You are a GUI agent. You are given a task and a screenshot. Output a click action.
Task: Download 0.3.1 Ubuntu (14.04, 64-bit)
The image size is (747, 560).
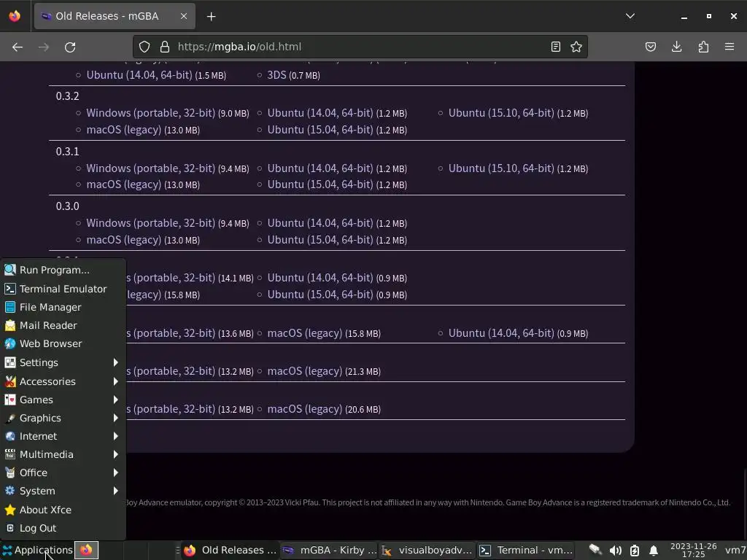(x=320, y=168)
